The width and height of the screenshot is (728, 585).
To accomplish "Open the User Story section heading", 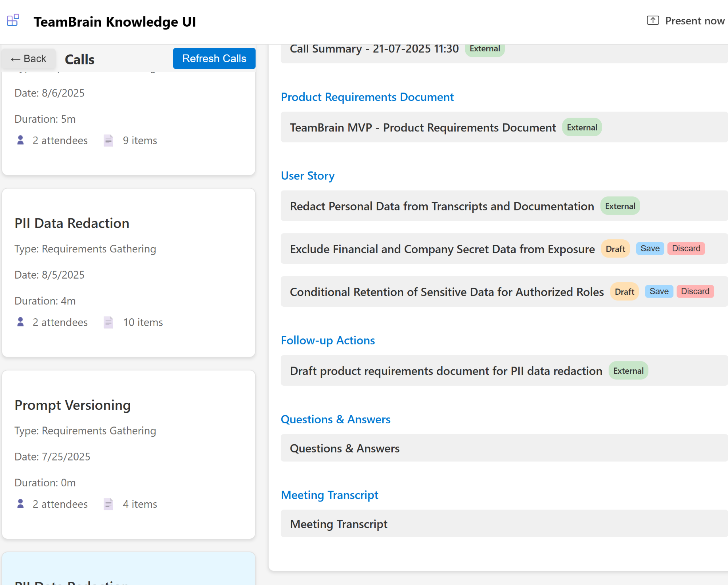I will tap(308, 176).
